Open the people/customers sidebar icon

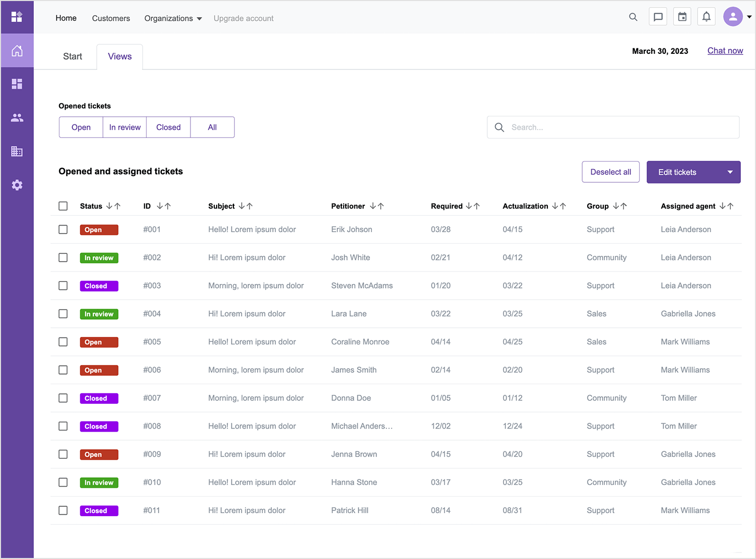point(17,117)
